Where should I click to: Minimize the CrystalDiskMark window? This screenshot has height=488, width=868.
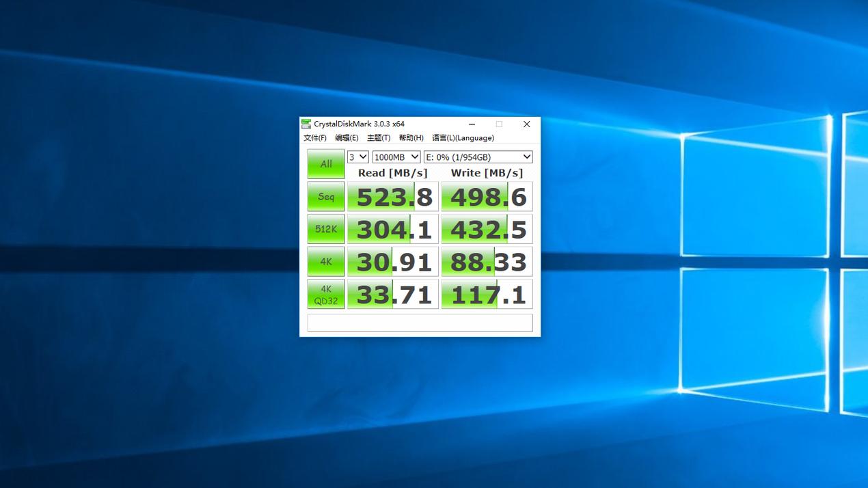tap(472, 124)
